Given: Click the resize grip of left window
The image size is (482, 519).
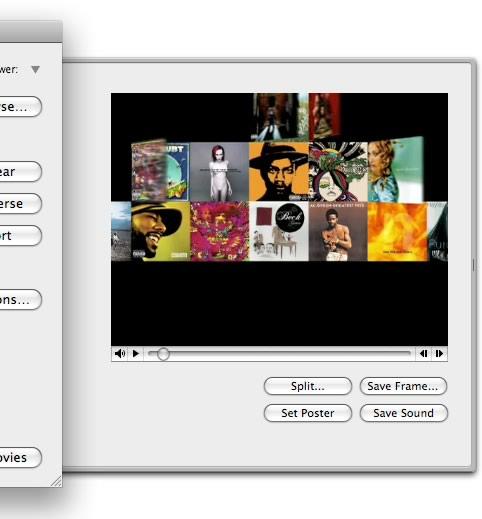Looking at the screenshot, I should pos(57,481).
